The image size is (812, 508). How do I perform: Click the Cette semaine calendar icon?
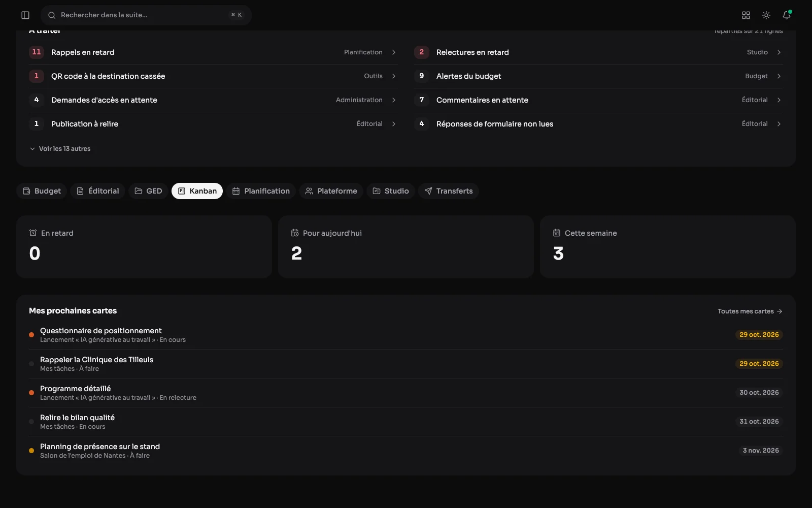pos(557,233)
